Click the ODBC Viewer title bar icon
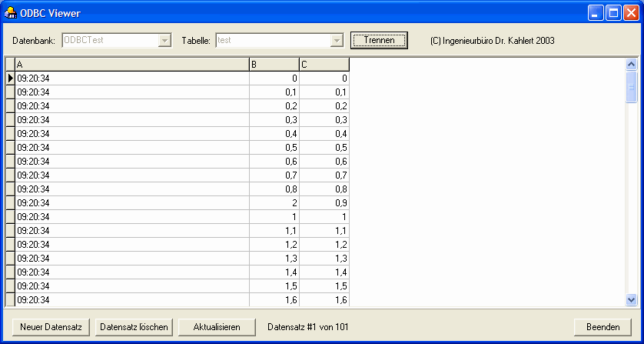The image size is (644, 344). click(11, 13)
